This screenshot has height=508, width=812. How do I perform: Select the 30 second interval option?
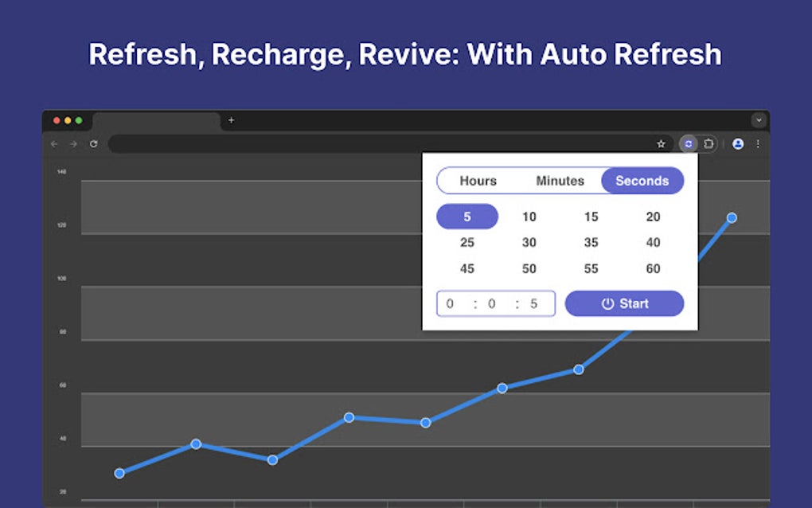[529, 243]
